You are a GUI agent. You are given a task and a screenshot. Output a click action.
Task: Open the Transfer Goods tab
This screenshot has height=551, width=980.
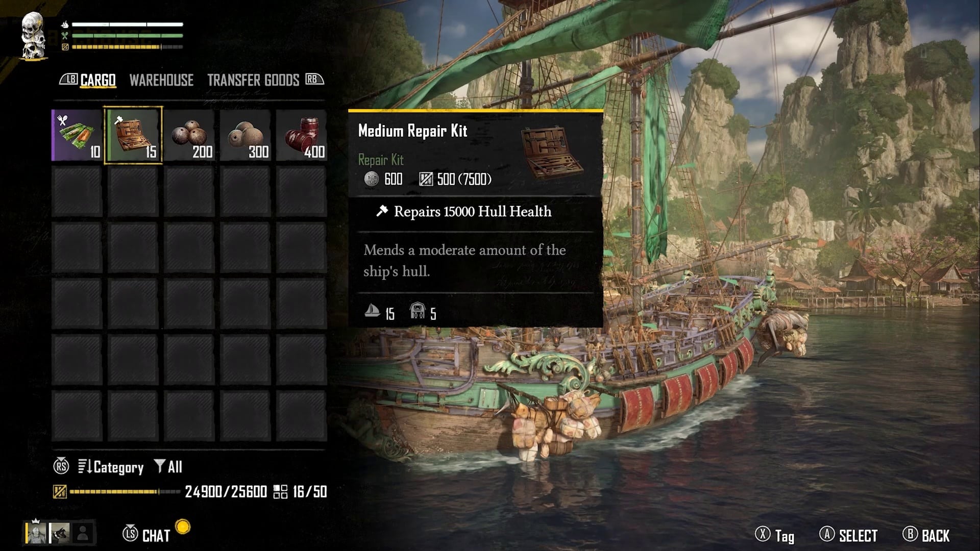[253, 80]
